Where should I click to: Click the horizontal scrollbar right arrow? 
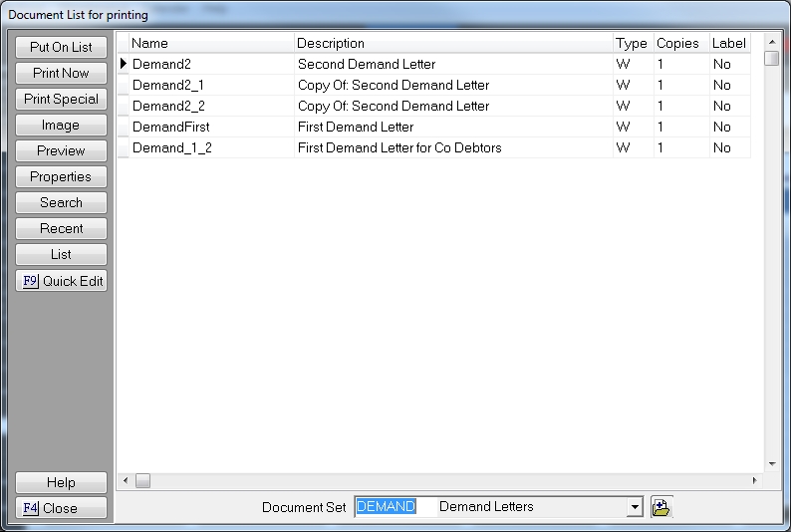[x=754, y=481]
